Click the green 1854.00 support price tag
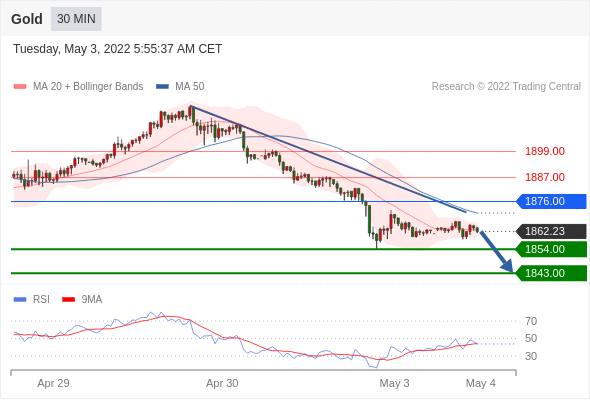 551,249
